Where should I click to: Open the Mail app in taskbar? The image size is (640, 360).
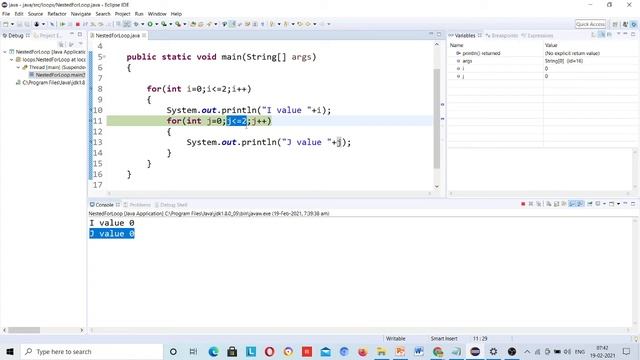pyautogui.click(x=326, y=351)
